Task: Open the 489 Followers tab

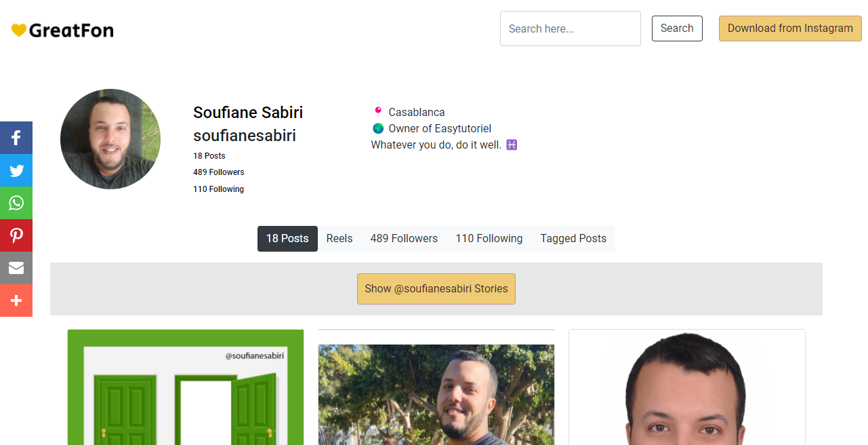Action: (404, 239)
